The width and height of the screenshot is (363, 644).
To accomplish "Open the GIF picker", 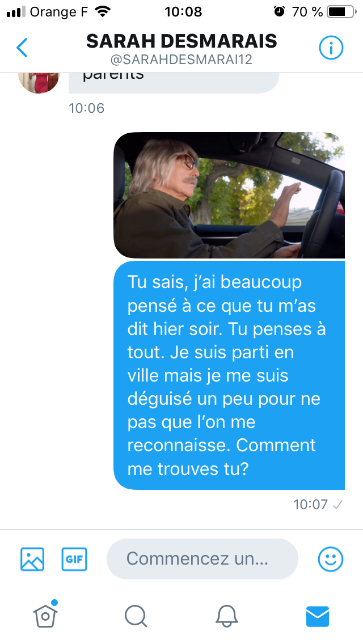I will (74, 559).
